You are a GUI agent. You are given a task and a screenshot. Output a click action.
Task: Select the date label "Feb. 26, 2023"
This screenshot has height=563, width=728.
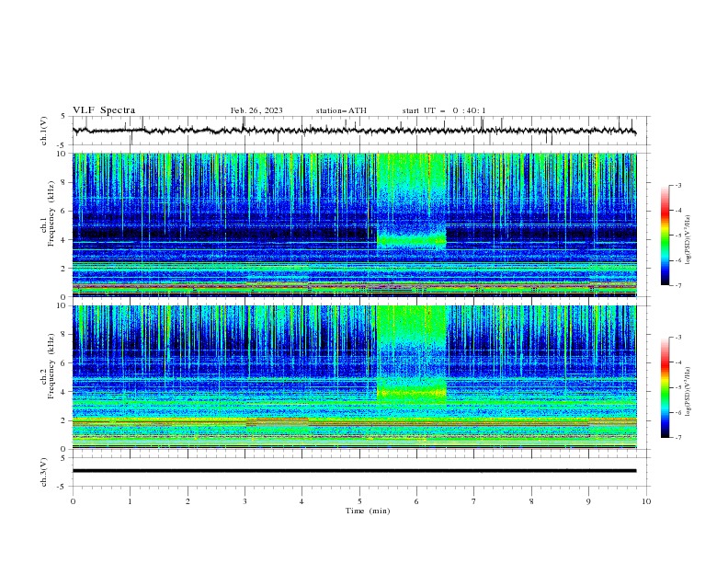click(256, 110)
